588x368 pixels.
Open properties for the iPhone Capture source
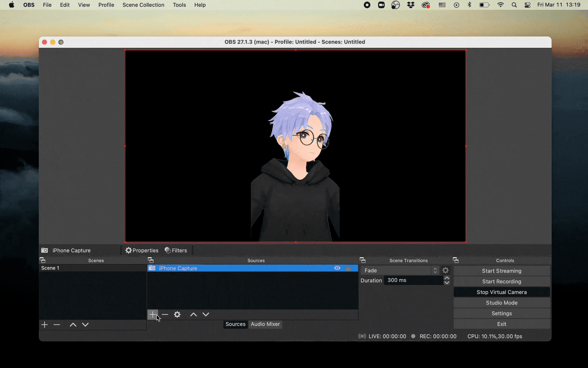click(142, 250)
